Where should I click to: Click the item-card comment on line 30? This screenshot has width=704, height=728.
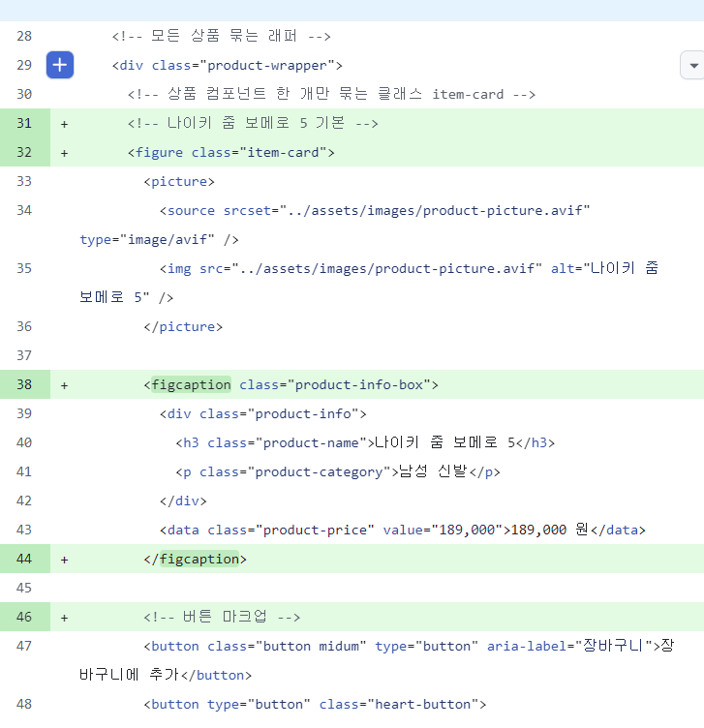tap(331, 94)
